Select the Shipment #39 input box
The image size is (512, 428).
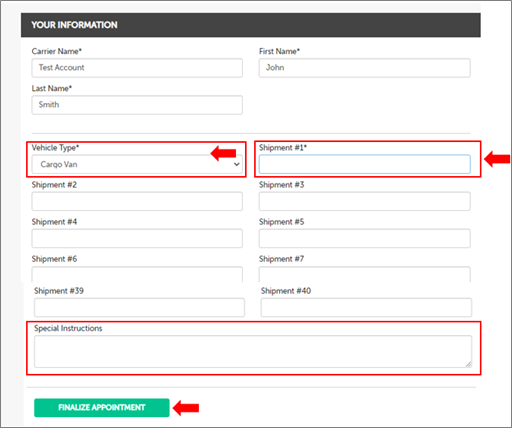pyautogui.click(x=139, y=307)
